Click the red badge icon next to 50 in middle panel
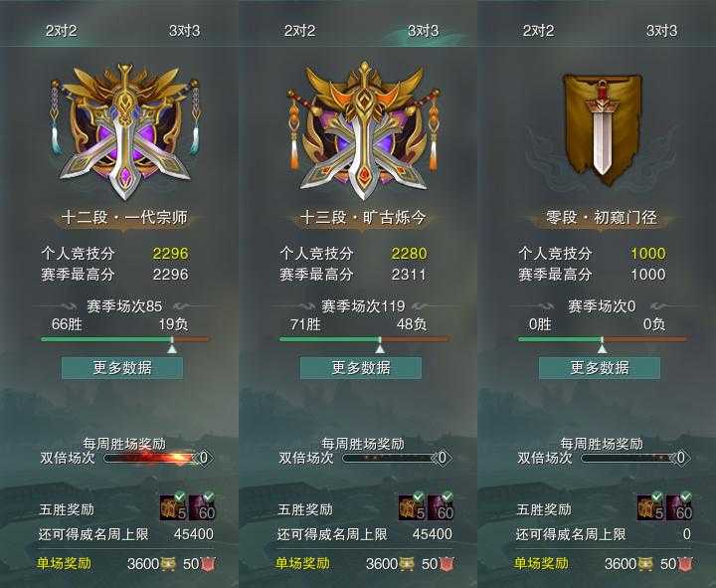This screenshot has height=588, width=716. click(447, 564)
